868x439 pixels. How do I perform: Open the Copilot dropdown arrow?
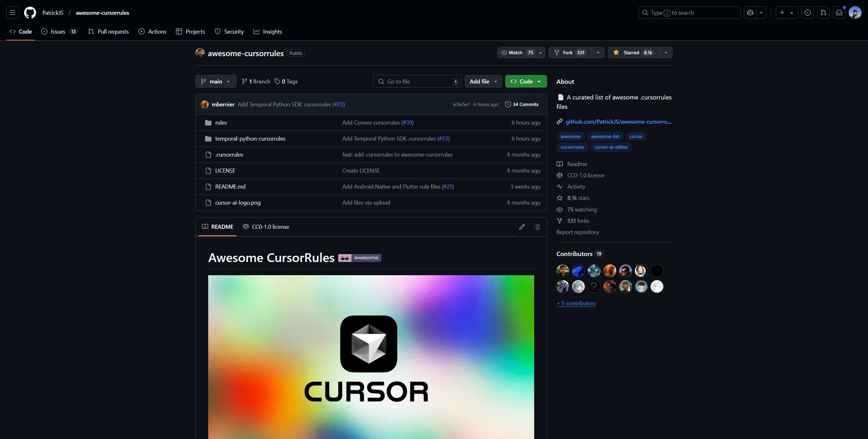click(x=761, y=13)
